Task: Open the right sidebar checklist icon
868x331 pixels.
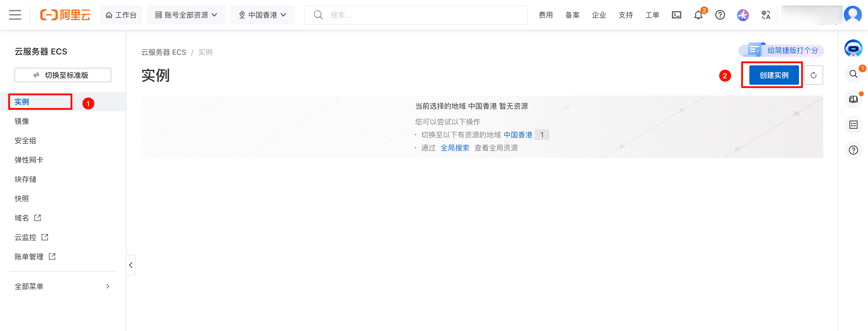Action: coord(853,125)
